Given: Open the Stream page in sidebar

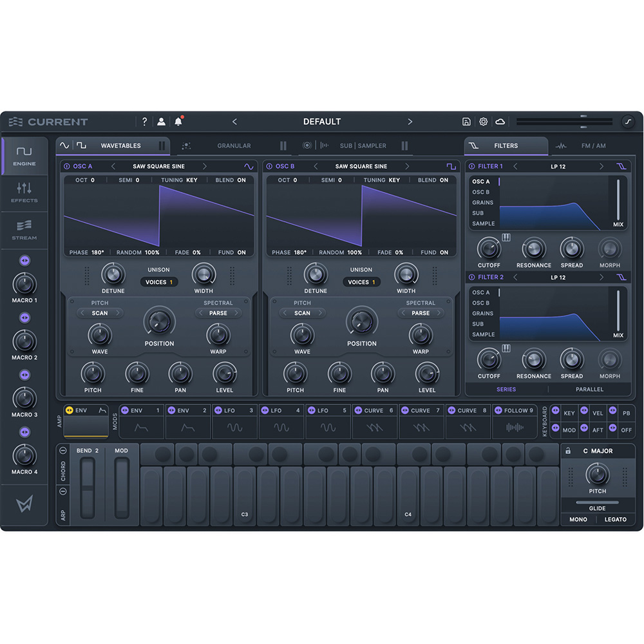Looking at the screenshot, I should pyautogui.click(x=24, y=230).
